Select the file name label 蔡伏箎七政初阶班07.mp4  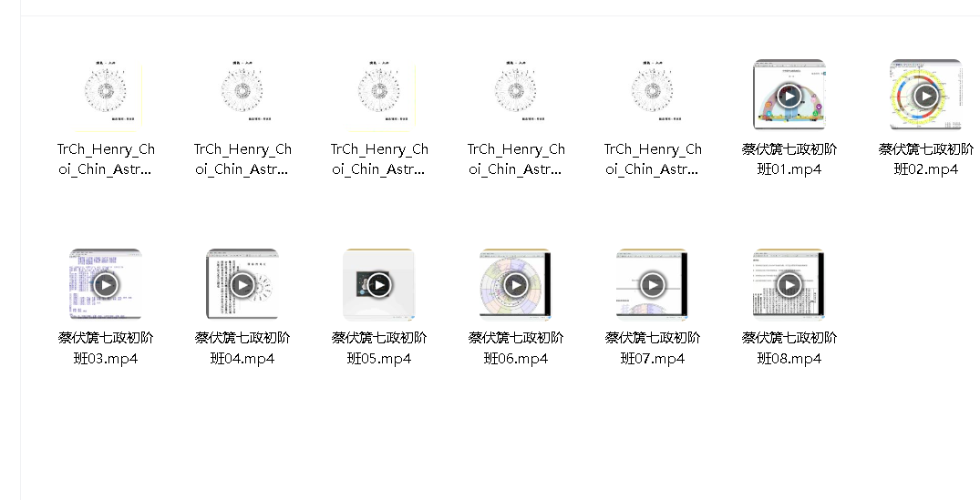point(653,348)
